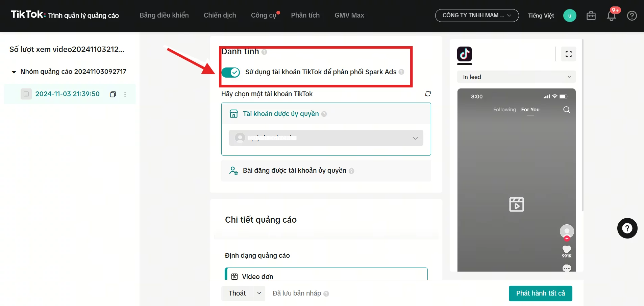Click the Chi tiết quảng cáo heading
This screenshot has height=306, width=644.
(x=261, y=220)
